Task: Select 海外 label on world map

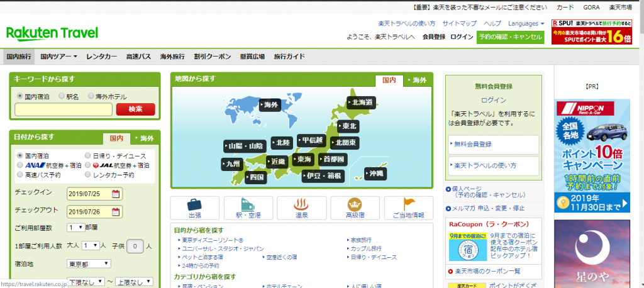Action: click(x=270, y=105)
